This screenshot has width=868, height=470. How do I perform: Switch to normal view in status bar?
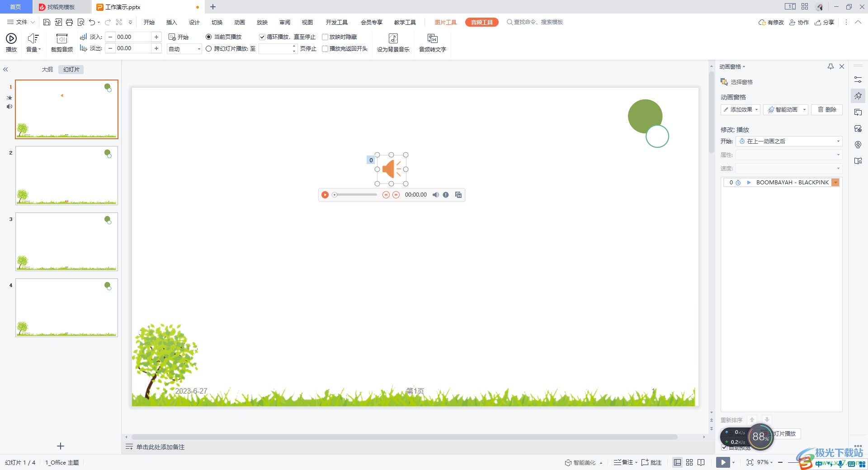point(677,462)
